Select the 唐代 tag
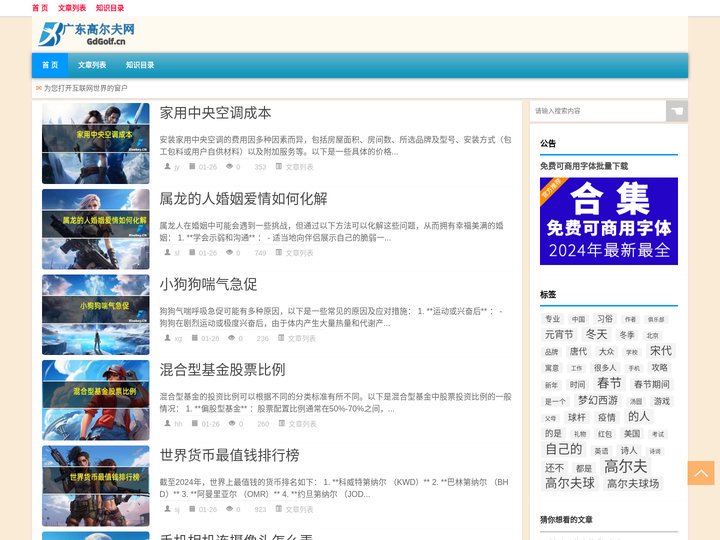Screen dimensions: 720x540 [x=578, y=351]
